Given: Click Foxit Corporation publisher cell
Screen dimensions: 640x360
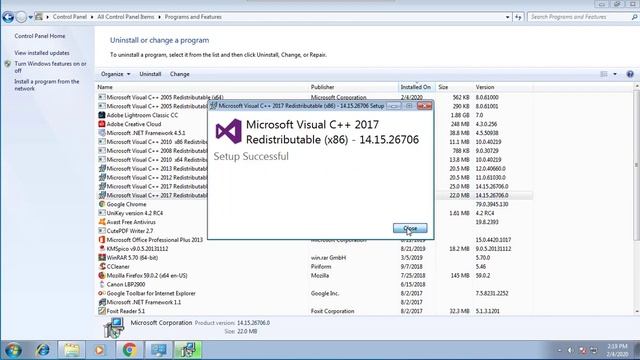Looking at the screenshot, I should pos(332,311).
